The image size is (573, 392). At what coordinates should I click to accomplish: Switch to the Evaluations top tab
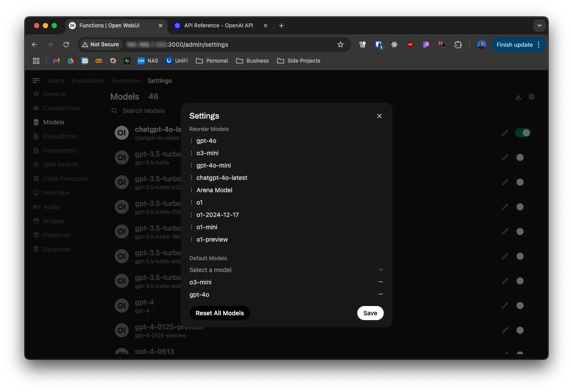(88, 81)
